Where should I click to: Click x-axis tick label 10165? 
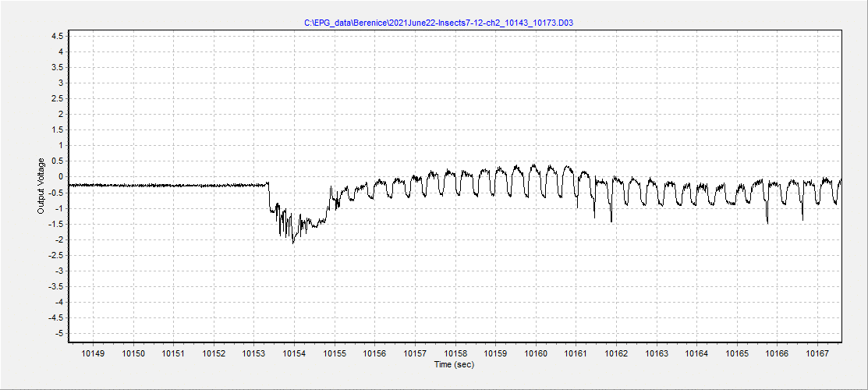click(x=737, y=353)
